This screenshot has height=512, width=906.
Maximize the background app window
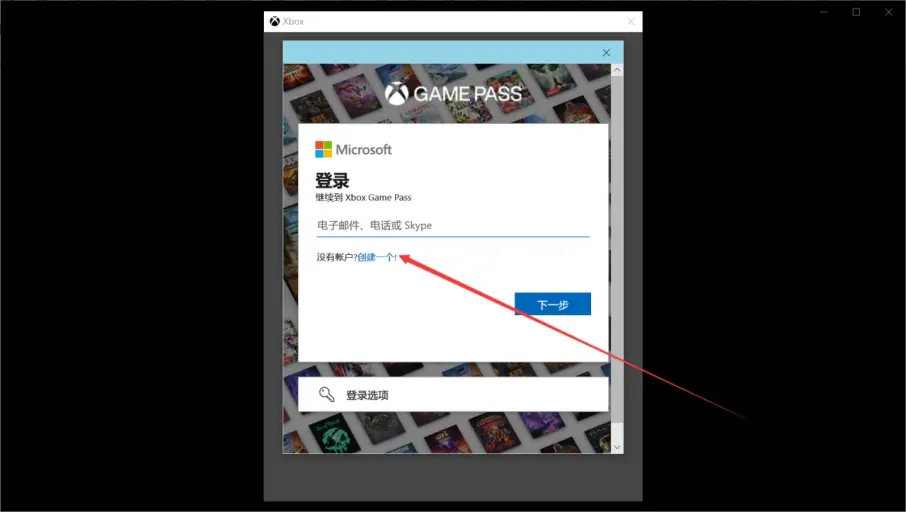pyautogui.click(x=856, y=12)
